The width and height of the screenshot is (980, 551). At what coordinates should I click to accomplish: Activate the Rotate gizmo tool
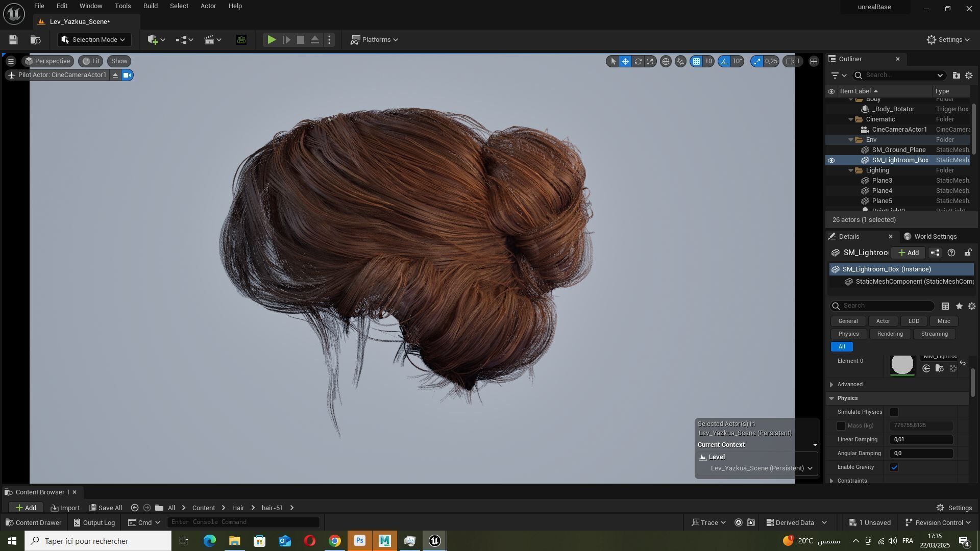[x=638, y=61]
